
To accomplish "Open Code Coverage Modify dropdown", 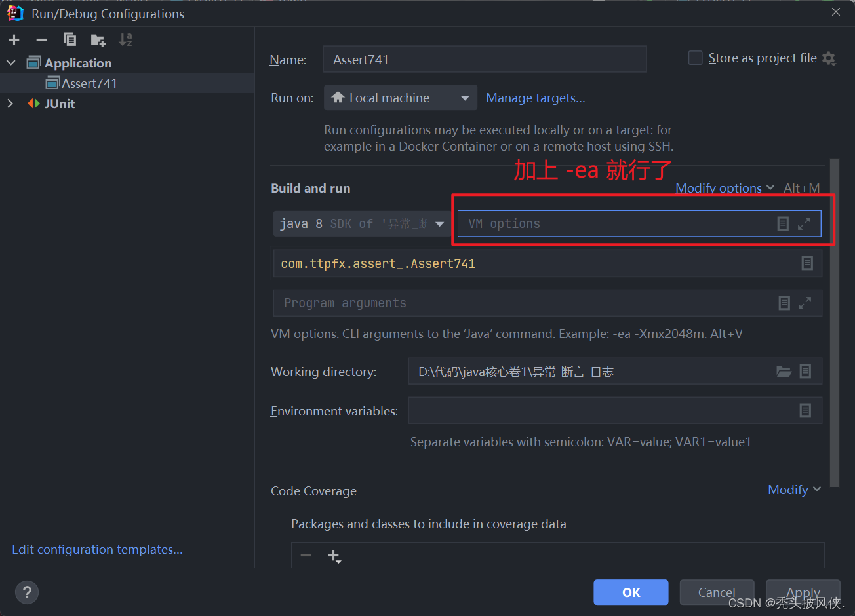I will 794,490.
